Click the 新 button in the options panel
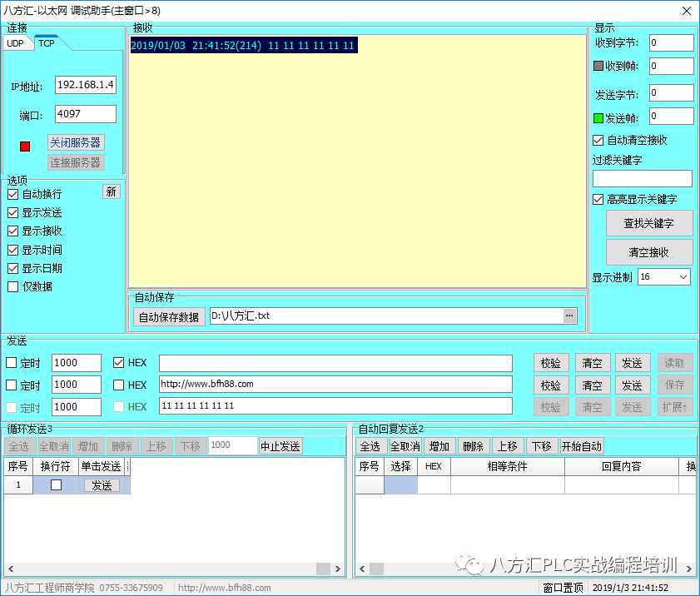This screenshot has height=596, width=700. [x=111, y=191]
